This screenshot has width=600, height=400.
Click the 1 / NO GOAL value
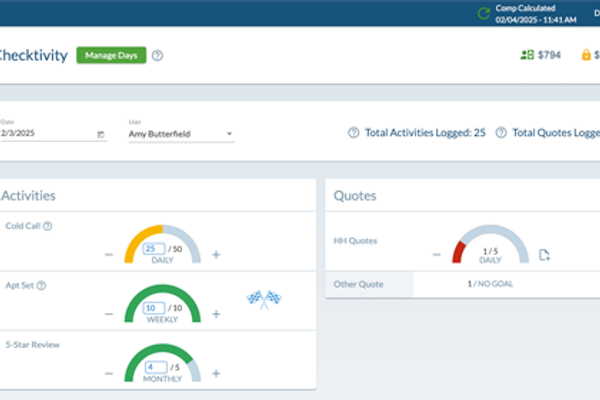[490, 284]
